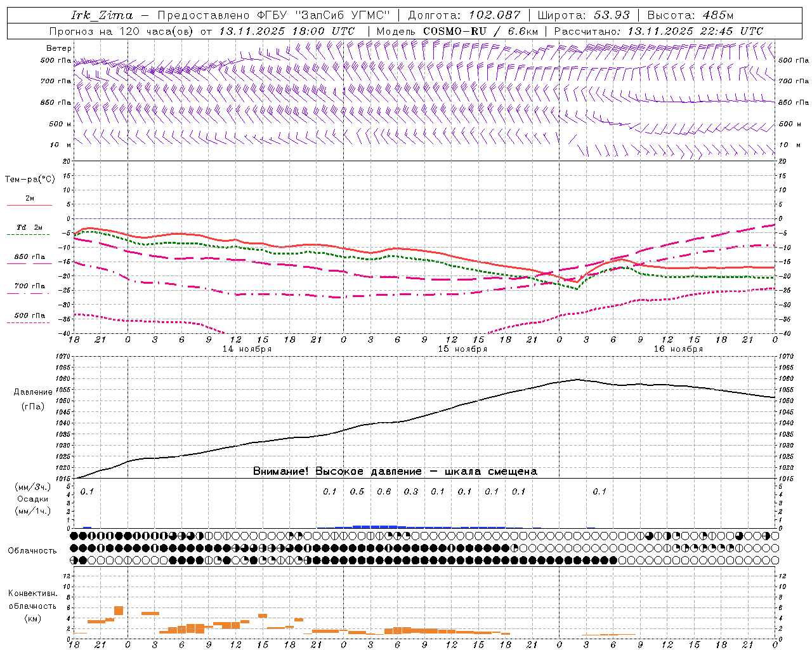This screenshot has height=650, width=812.
Task: Click the Широта: 53.93 value
Action: (x=584, y=15)
